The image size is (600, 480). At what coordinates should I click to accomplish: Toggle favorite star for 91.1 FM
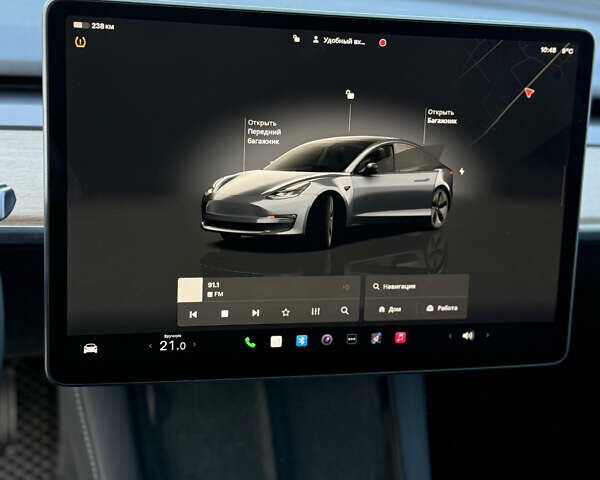(x=285, y=312)
